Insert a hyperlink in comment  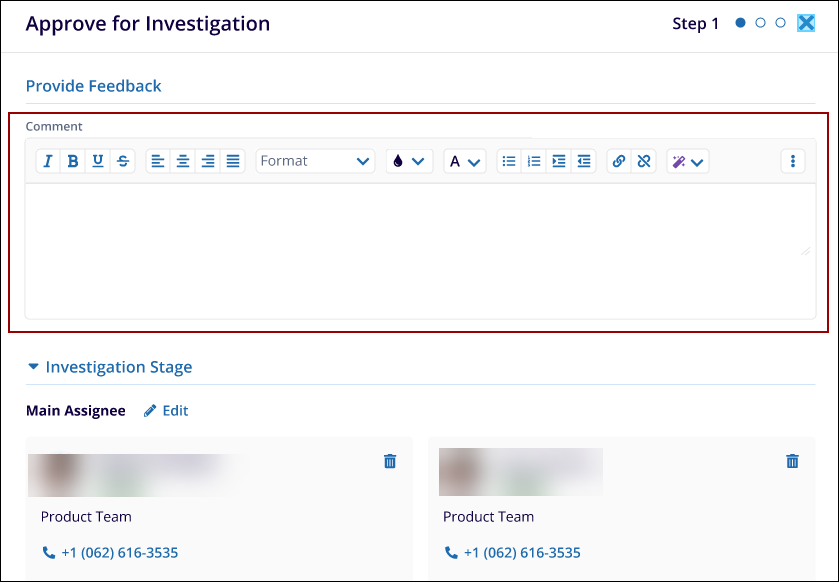[x=619, y=161]
